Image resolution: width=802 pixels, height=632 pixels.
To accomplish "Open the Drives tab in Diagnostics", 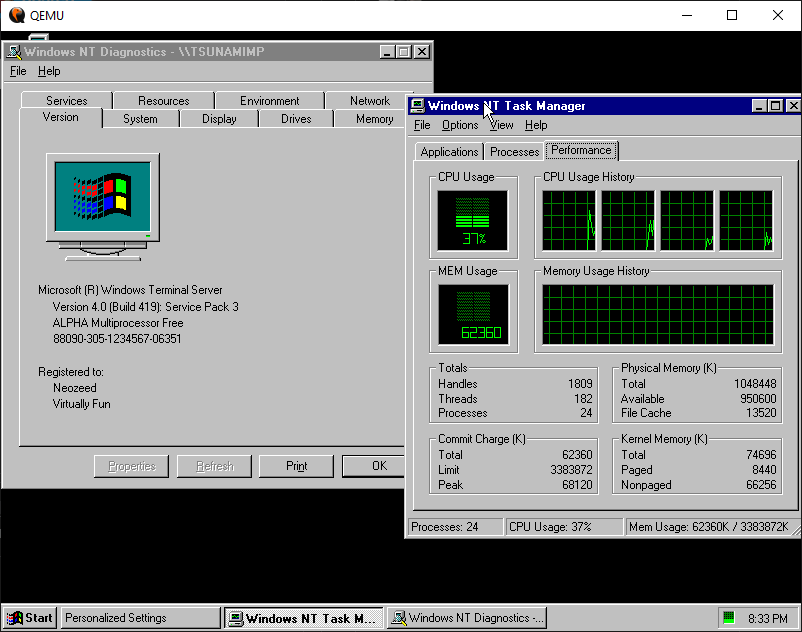I will click(x=296, y=119).
